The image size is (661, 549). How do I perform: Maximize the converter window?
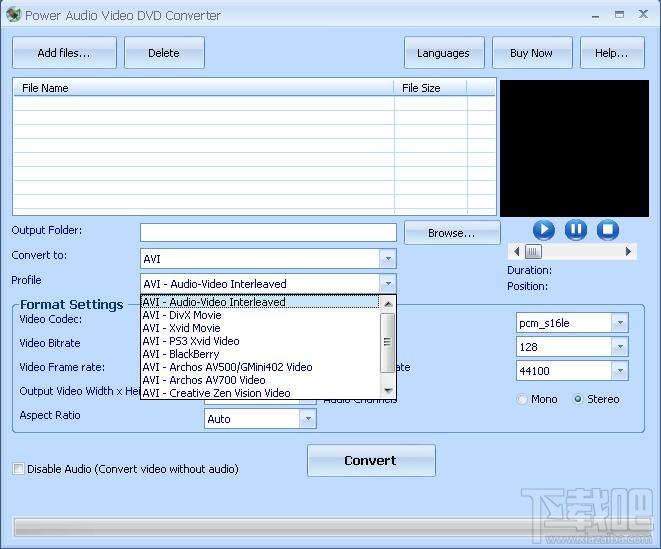(x=619, y=15)
